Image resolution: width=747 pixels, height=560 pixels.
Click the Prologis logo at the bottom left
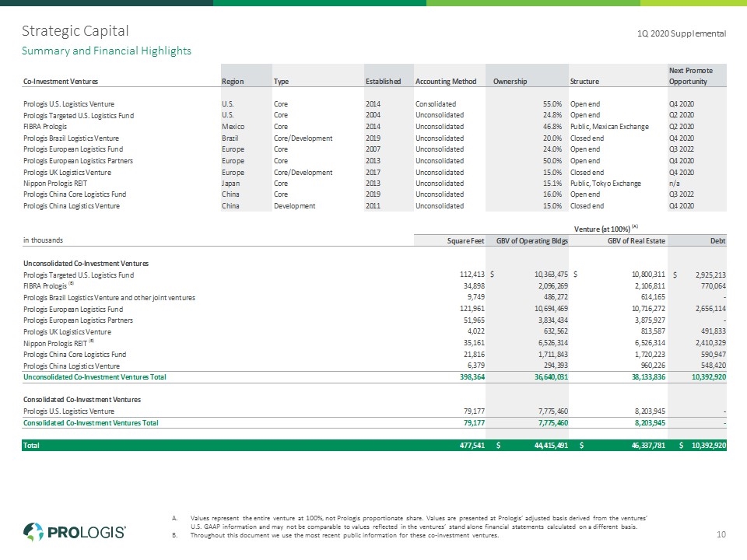pyautogui.click(x=75, y=532)
